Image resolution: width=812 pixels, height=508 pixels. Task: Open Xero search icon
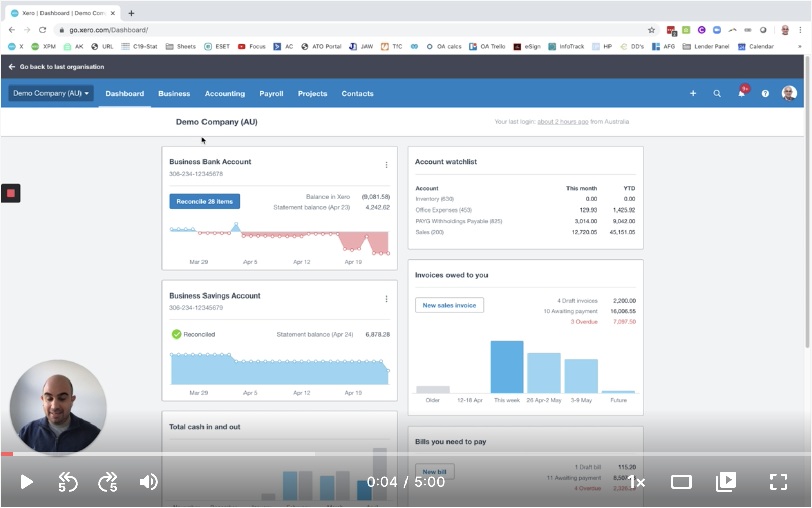coord(717,93)
